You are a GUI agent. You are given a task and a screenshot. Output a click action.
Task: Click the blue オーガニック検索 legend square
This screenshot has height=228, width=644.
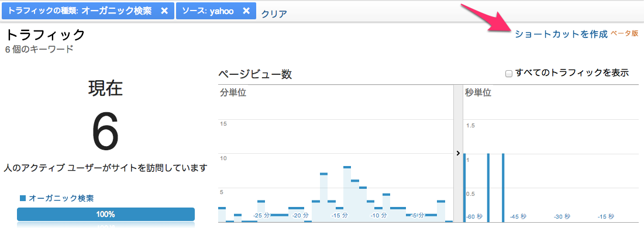(23, 199)
